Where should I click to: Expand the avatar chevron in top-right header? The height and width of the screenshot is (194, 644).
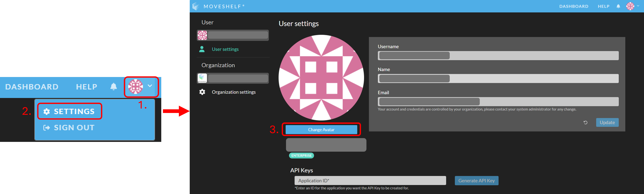pyautogui.click(x=638, y=6)
